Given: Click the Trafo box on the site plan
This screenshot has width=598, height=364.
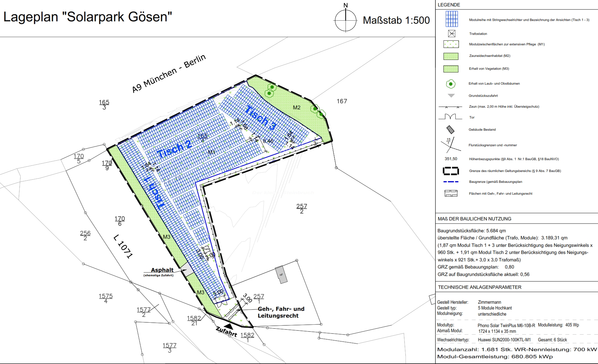Looking at the screenshot, I should [x=206, y=250].
